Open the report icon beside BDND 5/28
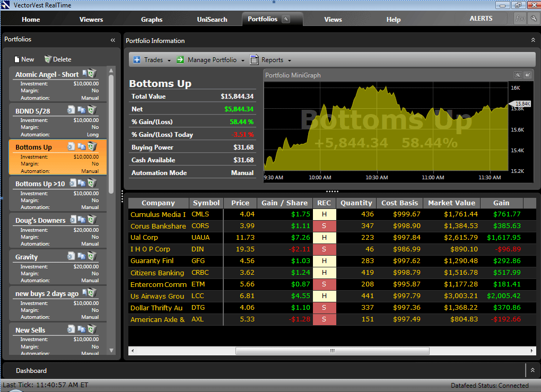The image size is (541, 392). pos(71,110)
